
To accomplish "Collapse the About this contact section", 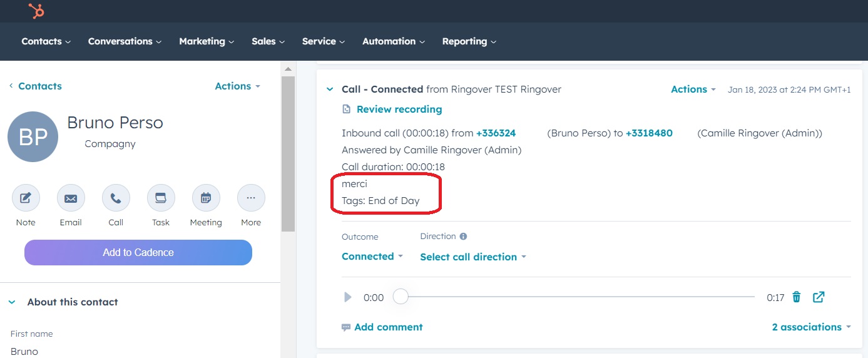I will tap(12, 302).
